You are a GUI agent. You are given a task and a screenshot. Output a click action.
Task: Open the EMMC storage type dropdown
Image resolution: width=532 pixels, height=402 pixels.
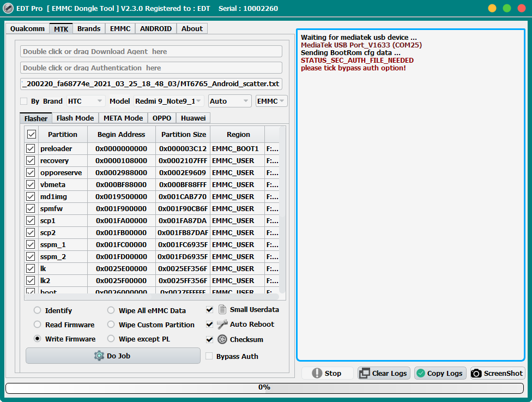[271, 101]
